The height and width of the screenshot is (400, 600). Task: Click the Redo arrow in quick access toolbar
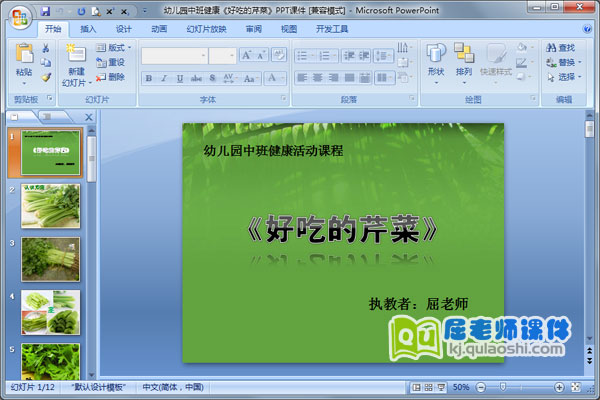click(x=81, y=11)
